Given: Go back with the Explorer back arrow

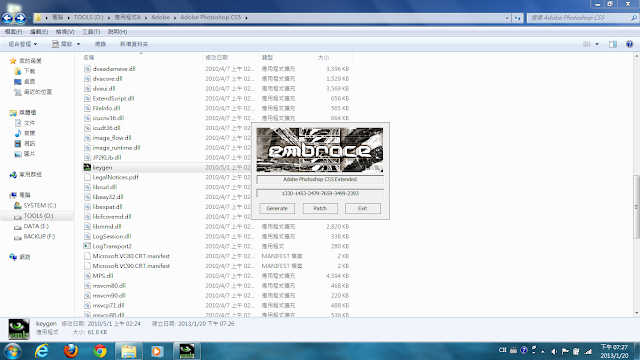Looking at the screenshot, I should (x=7, y=18).
